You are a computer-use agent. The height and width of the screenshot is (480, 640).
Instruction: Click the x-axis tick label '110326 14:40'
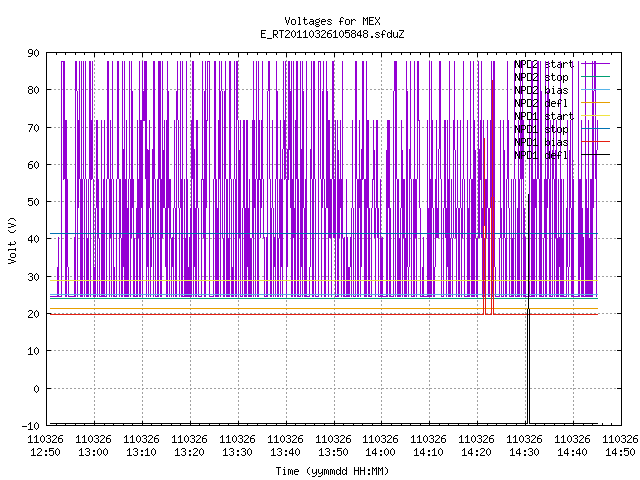pyautogui.click(x=572, y=446)
